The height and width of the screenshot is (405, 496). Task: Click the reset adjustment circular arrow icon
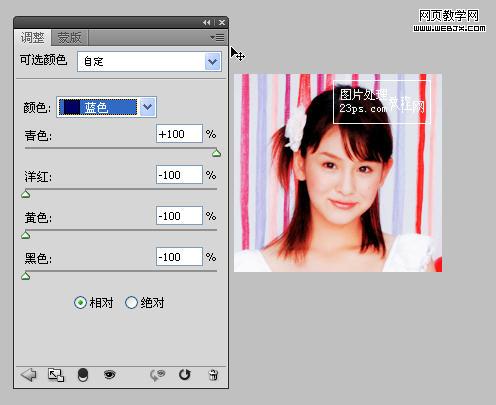pos(184,375)
